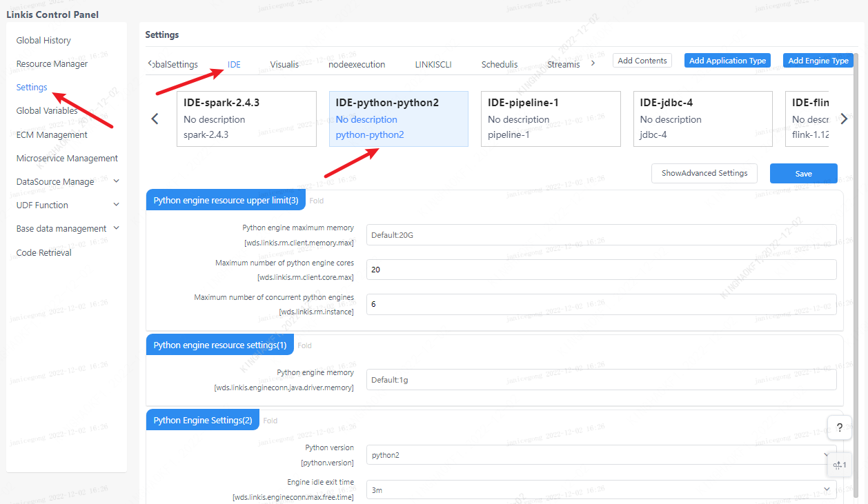Click the Python engine maximum memory field
The width and height of the screenshot is (868, 504).
(600, 235)
